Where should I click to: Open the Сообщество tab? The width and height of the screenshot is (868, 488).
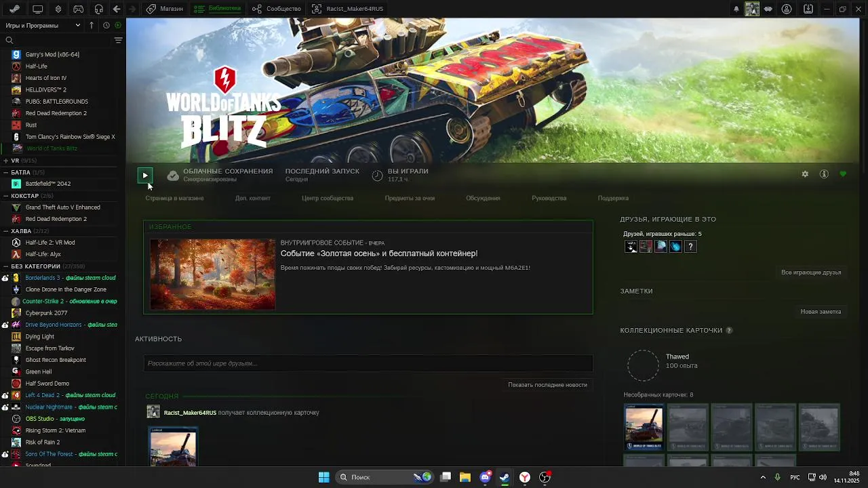tap(276, 9)
